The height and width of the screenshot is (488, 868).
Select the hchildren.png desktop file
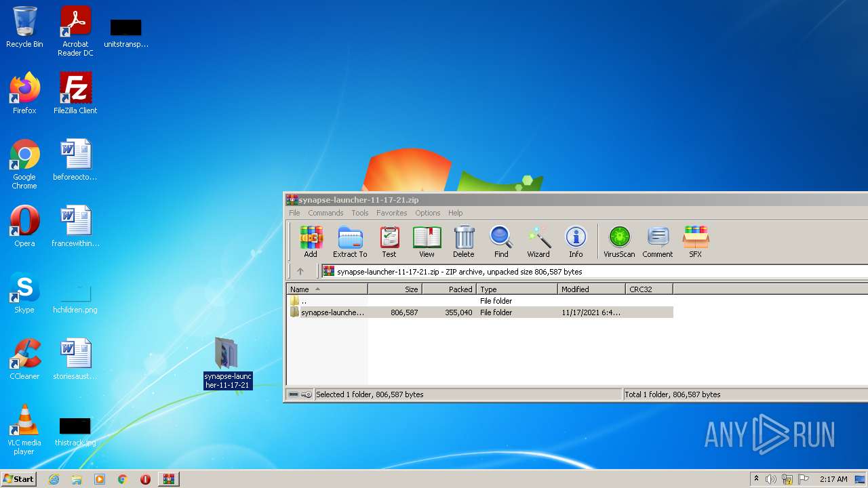pyautogui.click(x=75, y=297)
